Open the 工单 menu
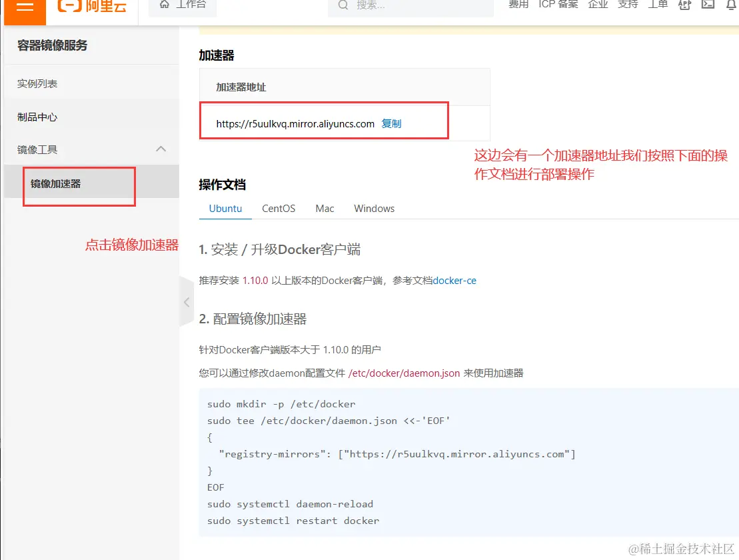Screen dimensions: 739x560 point(658,5)
